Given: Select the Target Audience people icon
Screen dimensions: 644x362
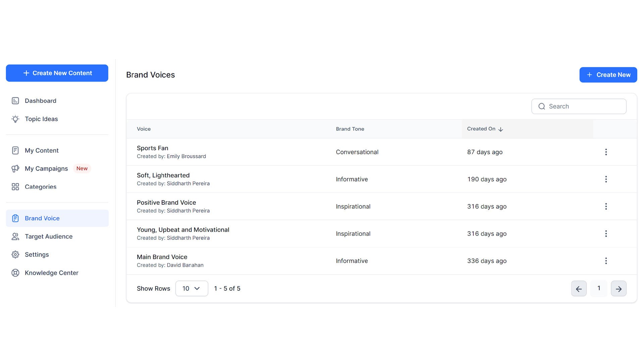Looking at the screenshot, I should [x=15, y=236].
